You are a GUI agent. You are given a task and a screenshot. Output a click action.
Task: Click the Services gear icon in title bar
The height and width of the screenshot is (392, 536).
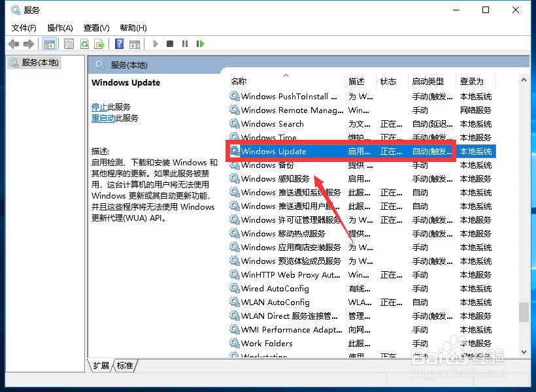tap(16, 10)
